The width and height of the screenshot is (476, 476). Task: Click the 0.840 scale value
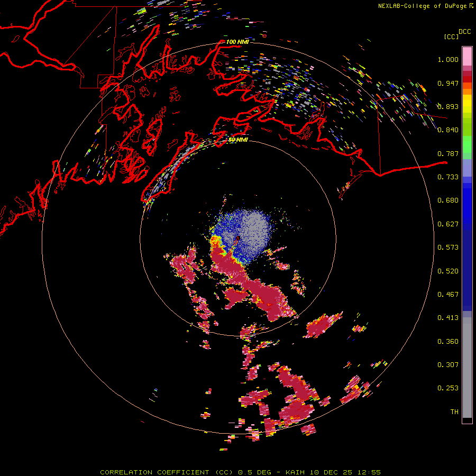(448, 130)
